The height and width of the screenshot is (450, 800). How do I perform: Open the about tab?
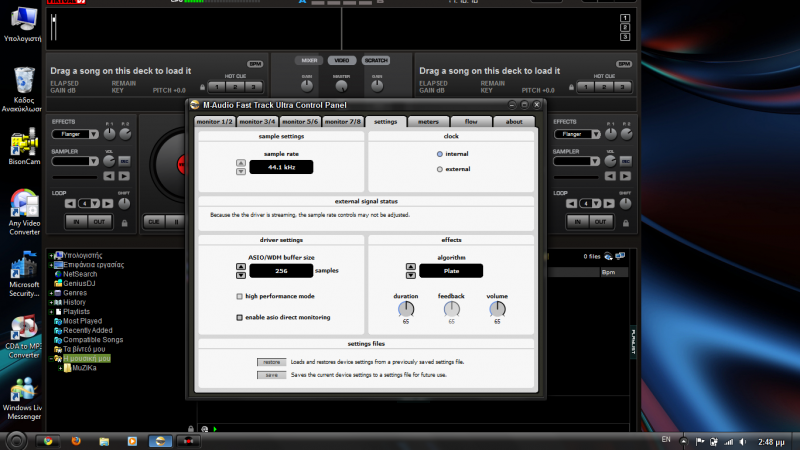pos(514,121)
